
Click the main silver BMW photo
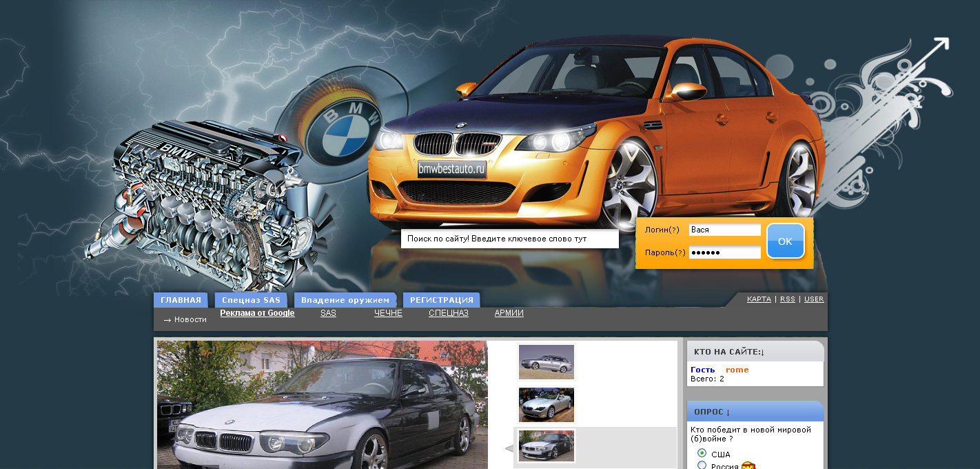pyautogui.click(x=323, y=405)
